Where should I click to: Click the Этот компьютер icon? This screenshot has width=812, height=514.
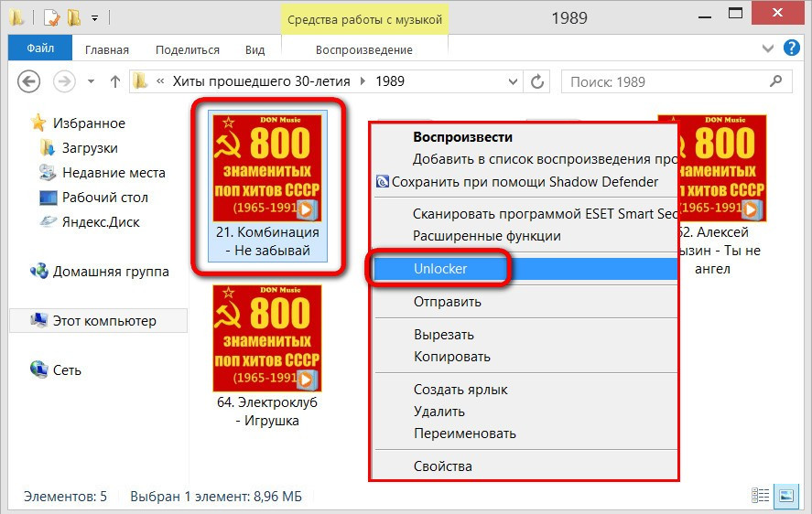coord(38,320)
